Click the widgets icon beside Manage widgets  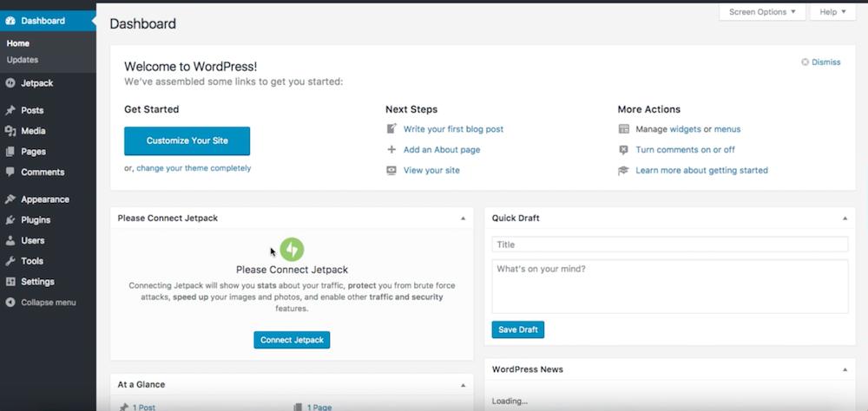pos(624,129)
